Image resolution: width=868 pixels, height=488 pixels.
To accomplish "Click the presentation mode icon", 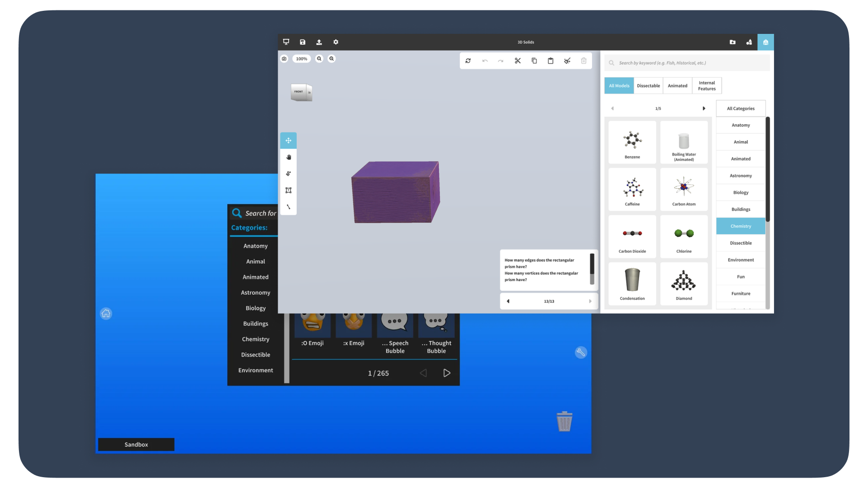I will [286, 42].
